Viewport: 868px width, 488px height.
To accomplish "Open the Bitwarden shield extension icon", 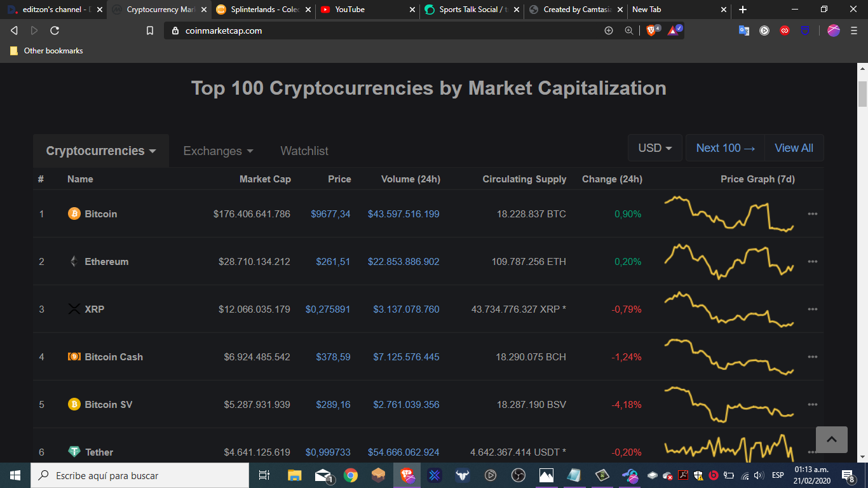I will tap(805, 30).
